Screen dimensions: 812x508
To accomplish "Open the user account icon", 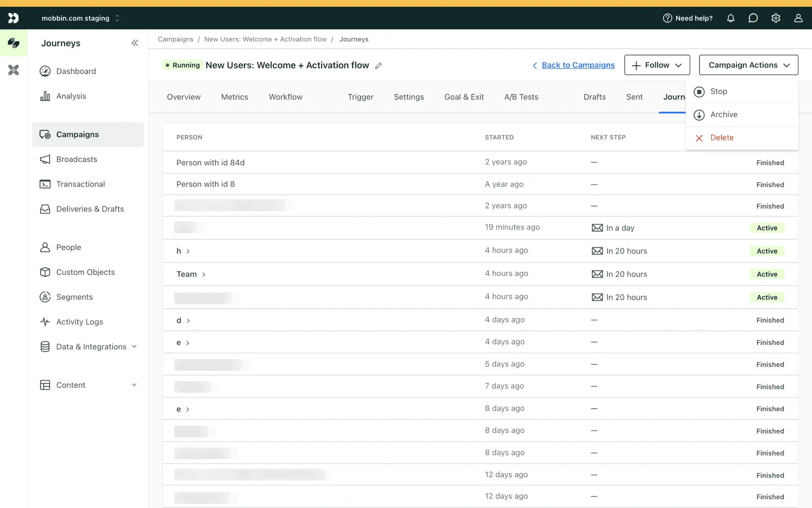I will (x=798, y=18).
